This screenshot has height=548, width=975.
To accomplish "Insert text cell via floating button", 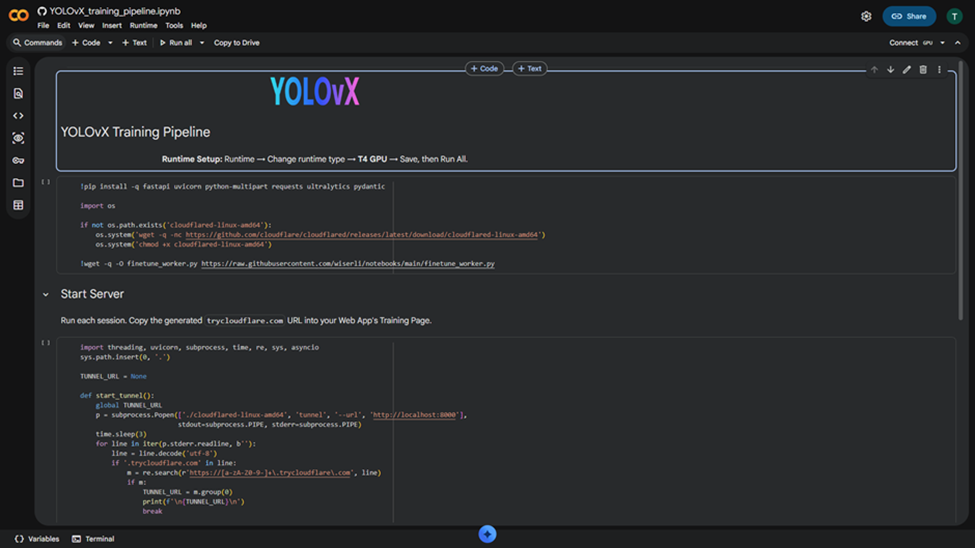I will (x=529, y=68).
